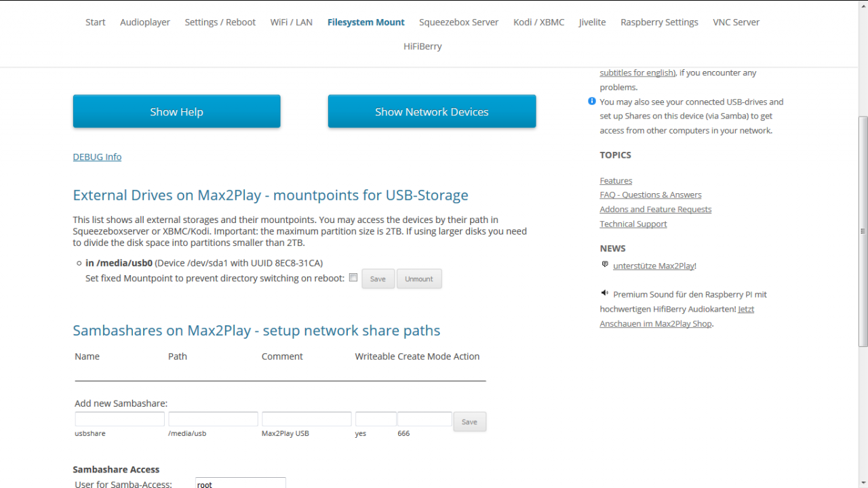Viewport: 868px width, 488px height.
Task: Click the page vertical scrollbar
Action: pos(863,230)
